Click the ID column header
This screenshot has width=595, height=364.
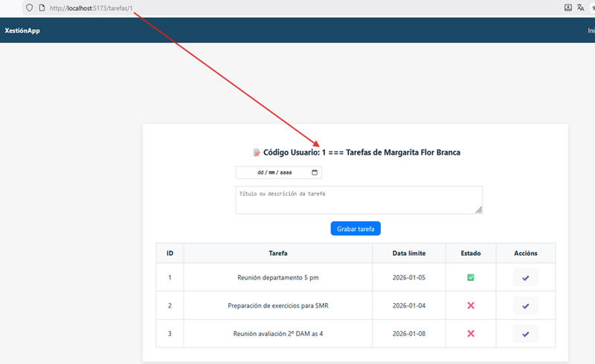[x=170, y=253]
